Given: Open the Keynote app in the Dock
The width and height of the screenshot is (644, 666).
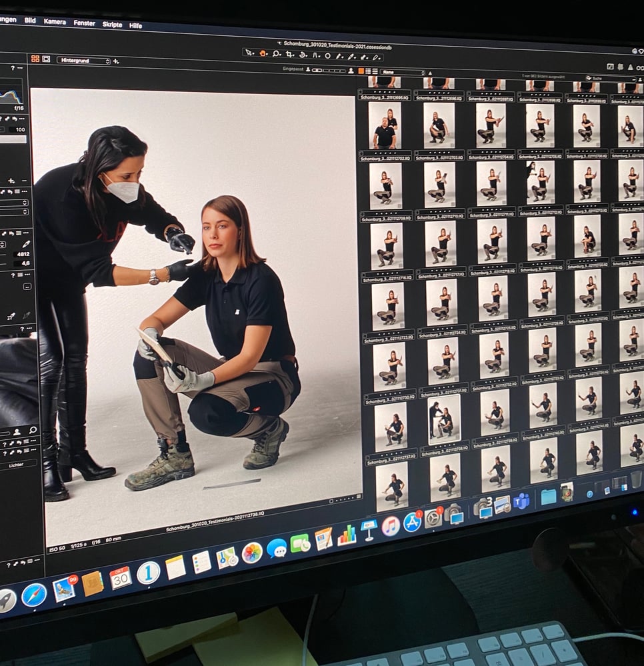Looking at the screenshot, I should click(368, 531).
